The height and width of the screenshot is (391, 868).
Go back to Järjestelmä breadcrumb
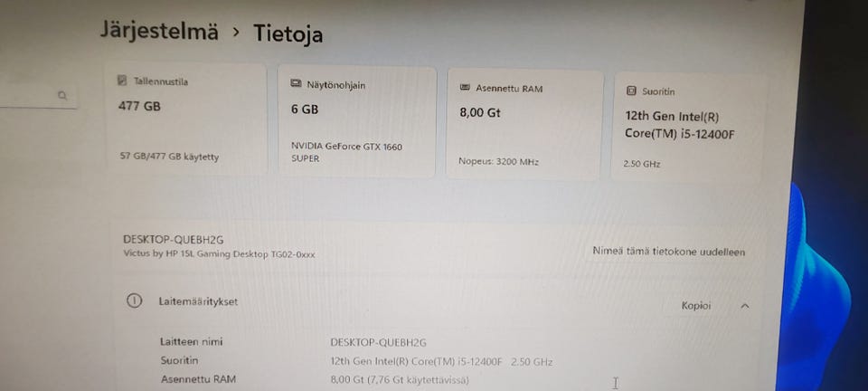159,31
